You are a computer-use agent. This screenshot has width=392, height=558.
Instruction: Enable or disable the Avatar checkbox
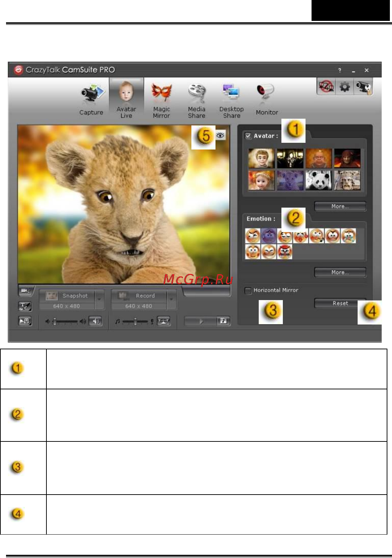pyautogui.click(x=248, y=136)
